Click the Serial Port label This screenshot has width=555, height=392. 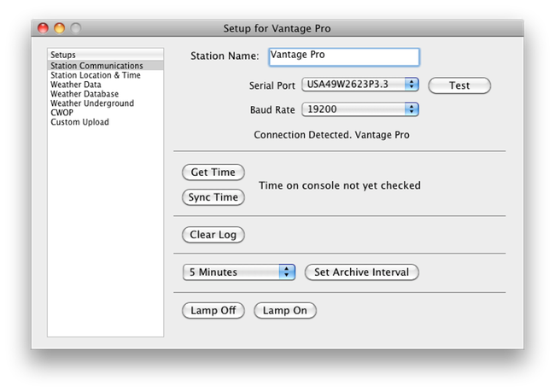pos(272,85)
